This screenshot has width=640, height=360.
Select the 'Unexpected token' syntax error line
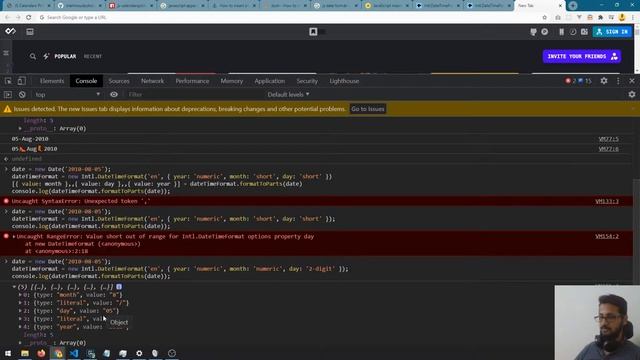pyautogui.click(x=81, y=201)
